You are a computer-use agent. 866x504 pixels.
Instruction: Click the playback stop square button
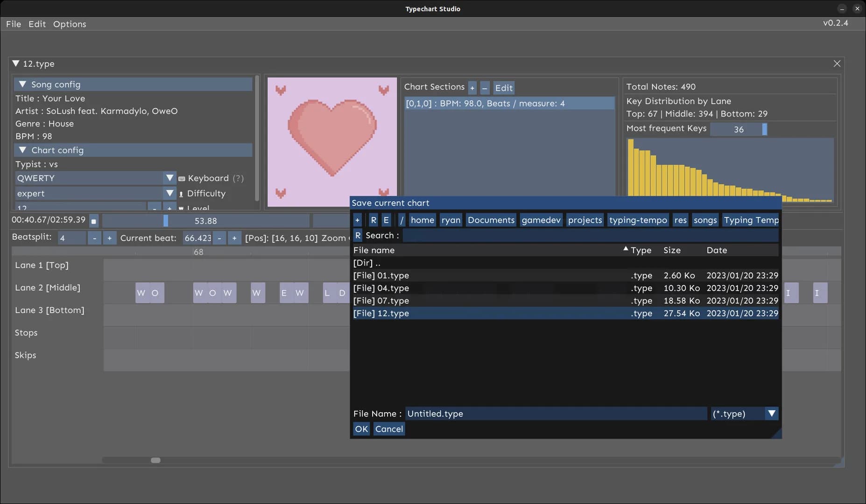pyautogui.click(x=94, y=221)
